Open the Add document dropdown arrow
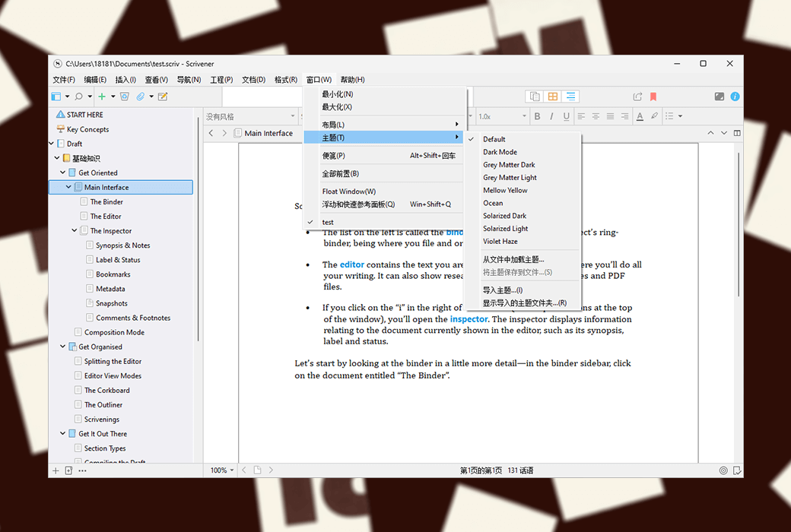This screenshot has height=532, width=791. 113,97
